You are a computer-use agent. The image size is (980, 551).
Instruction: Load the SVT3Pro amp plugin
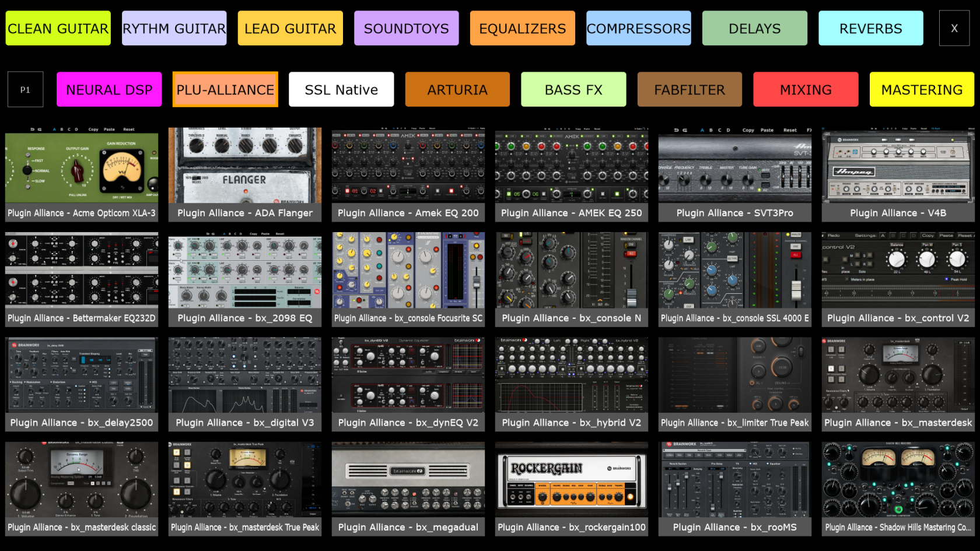(735, 174)
